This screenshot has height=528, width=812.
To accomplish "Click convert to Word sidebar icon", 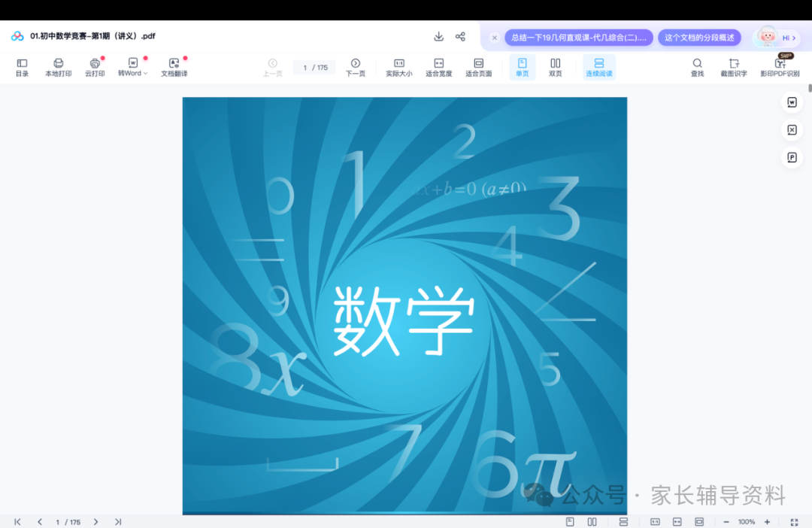I will (x=792, y=102).
